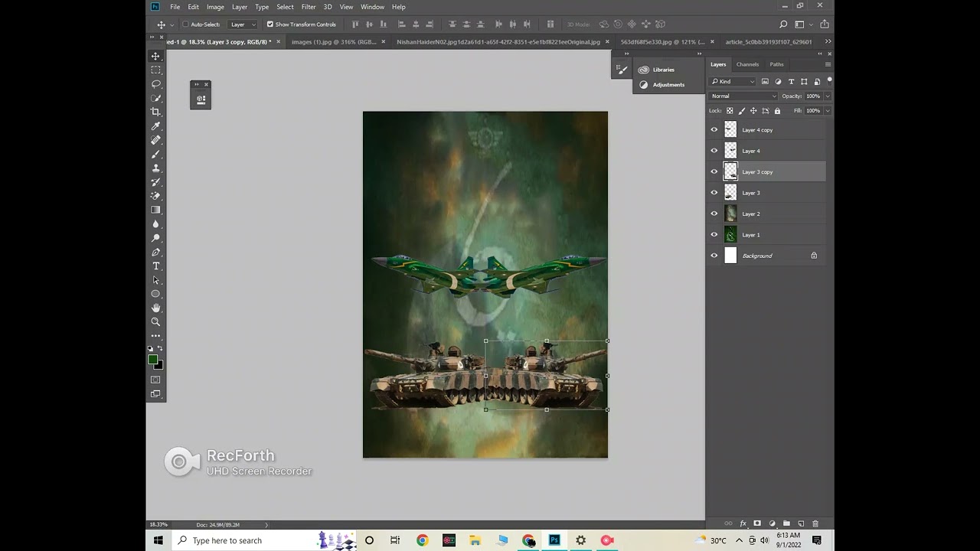Hide Layer 3 copy
Screen dimensions: 980x551
714,171
